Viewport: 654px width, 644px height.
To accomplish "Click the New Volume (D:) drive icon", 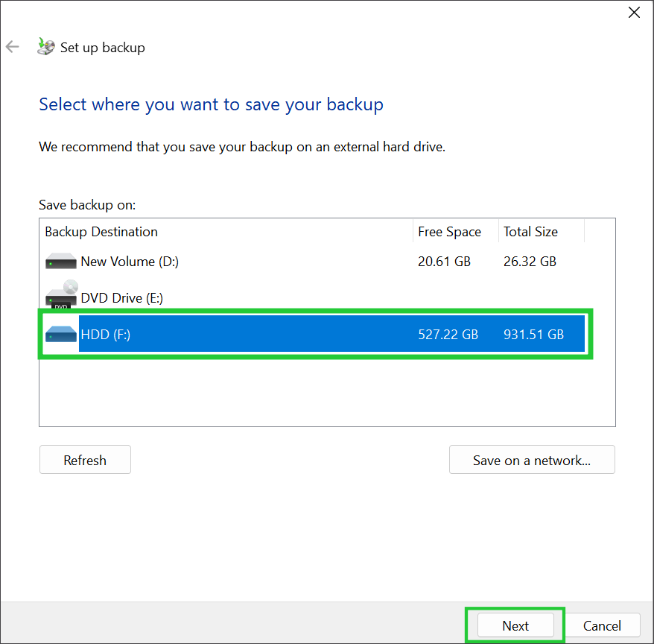I will click(x=60, y=261).
